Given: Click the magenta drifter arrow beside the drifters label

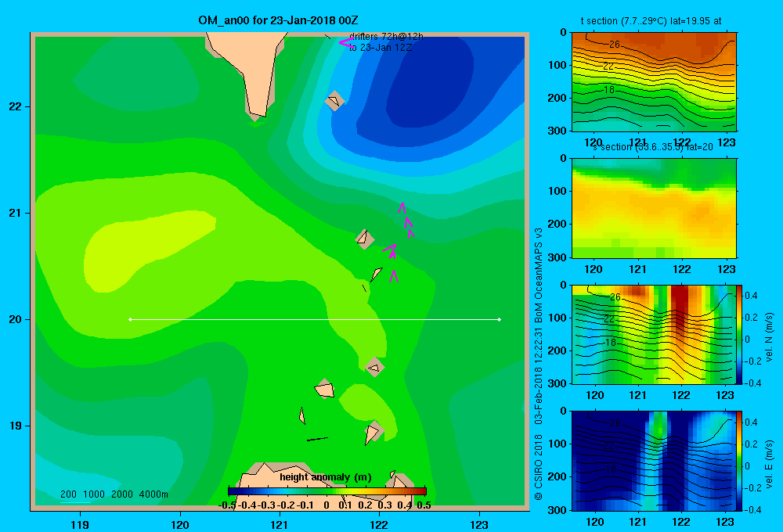Looking at the screenshot, I should pyautogui.click(x=345, y=42).
